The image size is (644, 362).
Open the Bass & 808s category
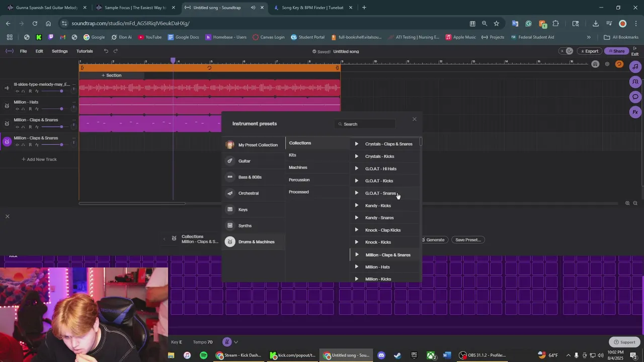[254, 177]
